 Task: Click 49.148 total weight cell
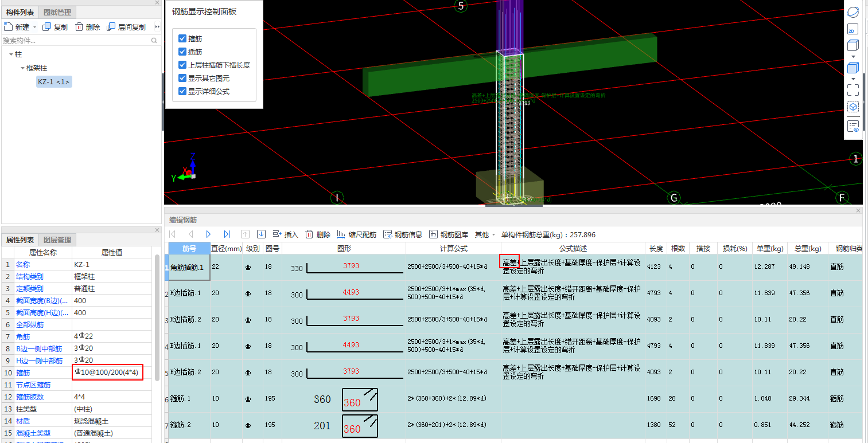808,268
